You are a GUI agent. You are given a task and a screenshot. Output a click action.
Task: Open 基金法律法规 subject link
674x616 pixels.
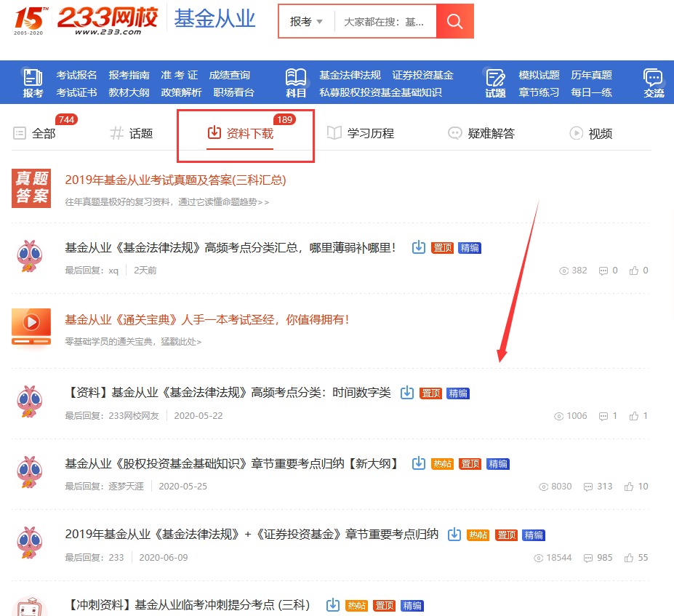coord(350,75)
